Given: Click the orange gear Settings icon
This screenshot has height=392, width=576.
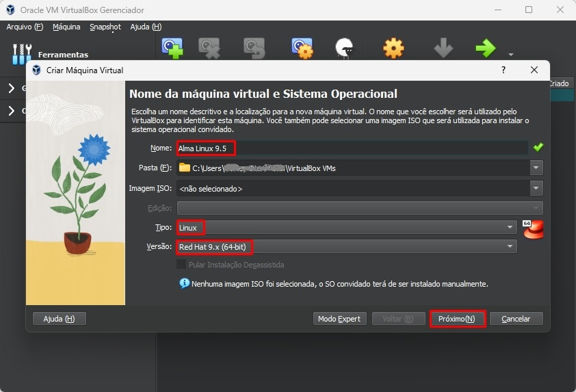Looking at the screenshot, I should point(393,48).
